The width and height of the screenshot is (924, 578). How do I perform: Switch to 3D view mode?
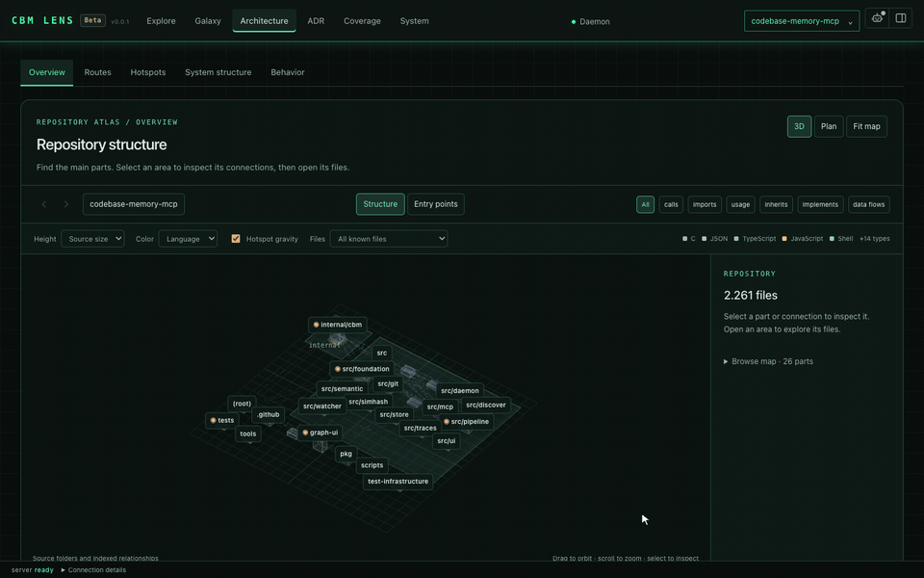coord(799,126)
